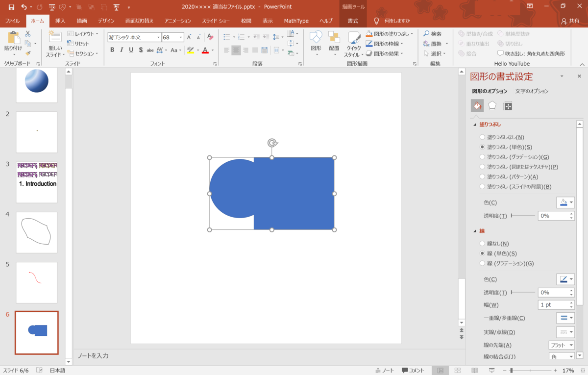588x375 pixels.
Task: Select 塗りつぶしなし radio button
Action: click(483, 137)
